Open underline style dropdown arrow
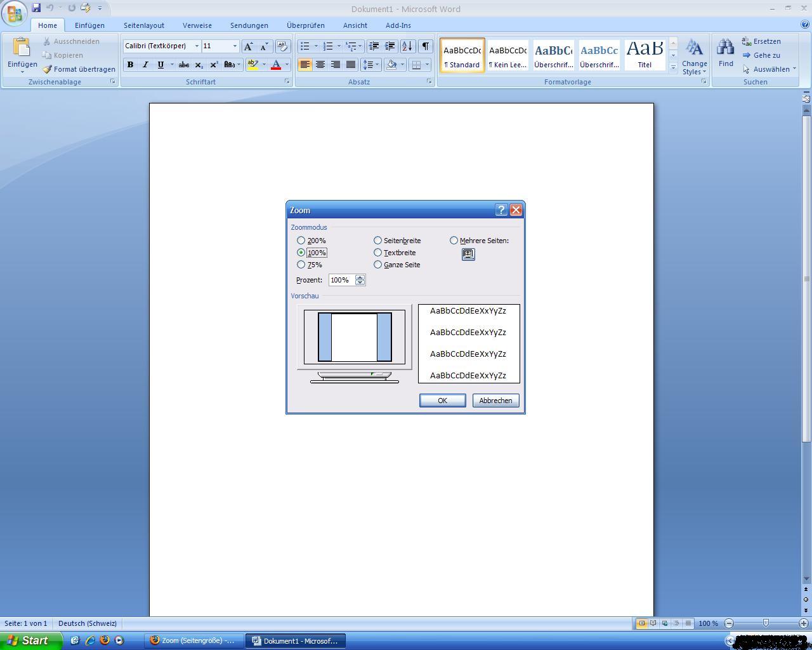Image resolution: width=812 pixels, height=650 pixels. (172, 65)
